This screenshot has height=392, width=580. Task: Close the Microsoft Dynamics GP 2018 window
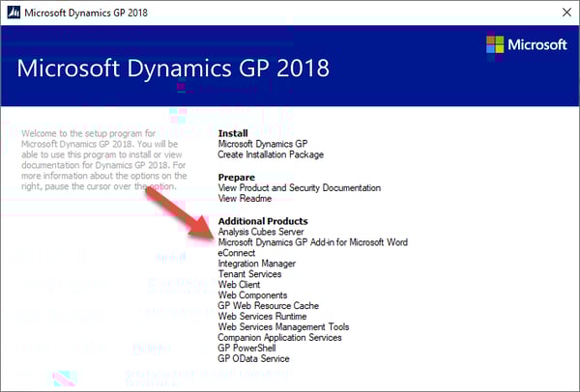[x=566, y=13]
